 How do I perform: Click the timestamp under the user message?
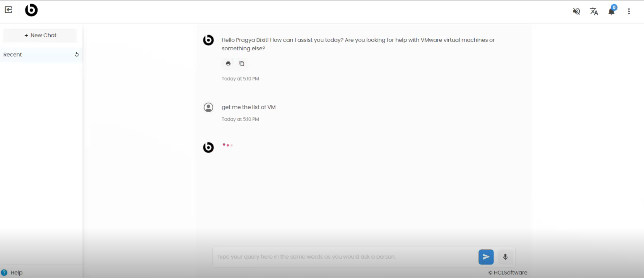pos(240,119)
